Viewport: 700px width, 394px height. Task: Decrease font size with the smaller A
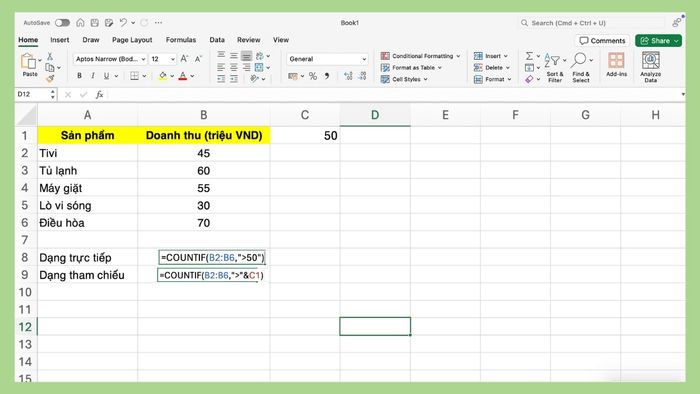point(199,59)
